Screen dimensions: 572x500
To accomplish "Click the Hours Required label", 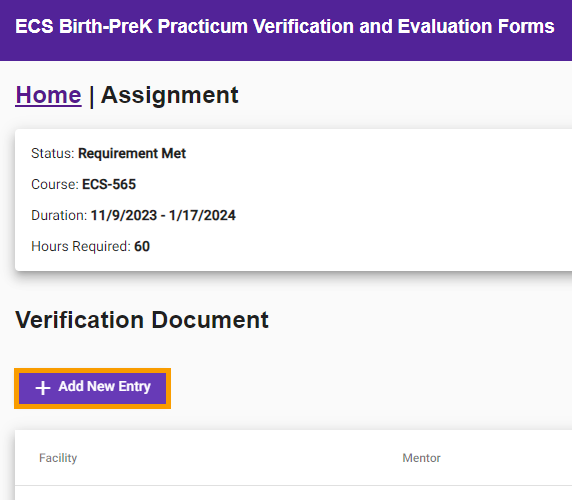I will pyautogui.click(x=81, y=247).
